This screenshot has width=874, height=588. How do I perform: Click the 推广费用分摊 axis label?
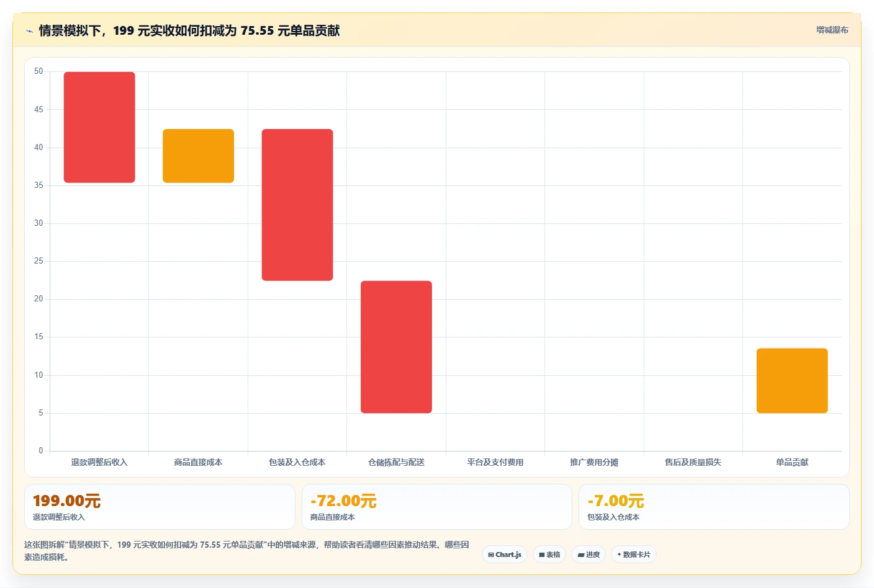coord(594,462)
